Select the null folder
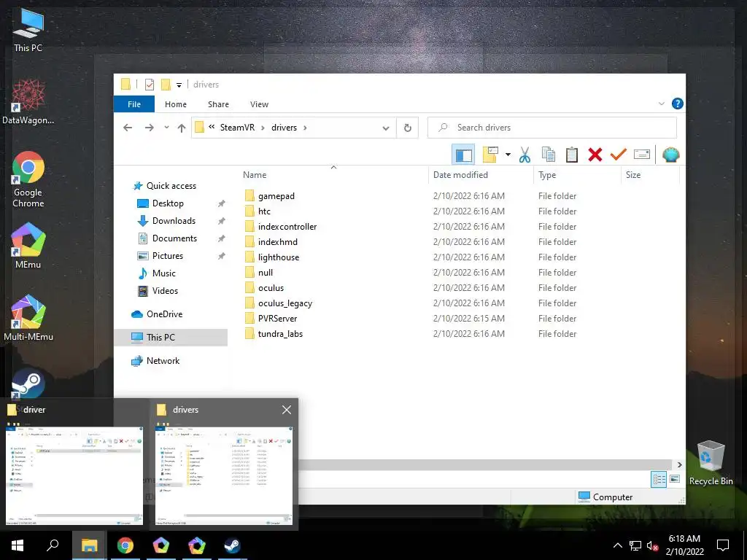The width and height of the screenshot is (747, 560). (x=266, y=273)
